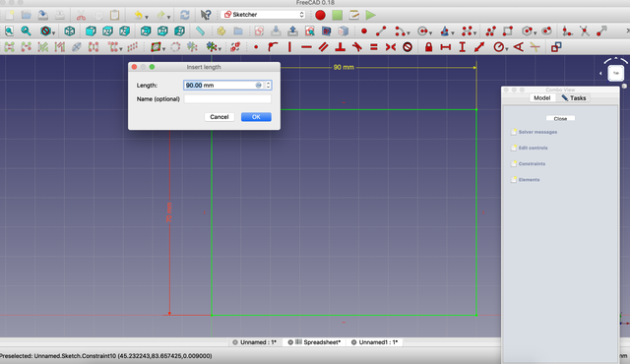Expand the Elements section

pos(525,180)
